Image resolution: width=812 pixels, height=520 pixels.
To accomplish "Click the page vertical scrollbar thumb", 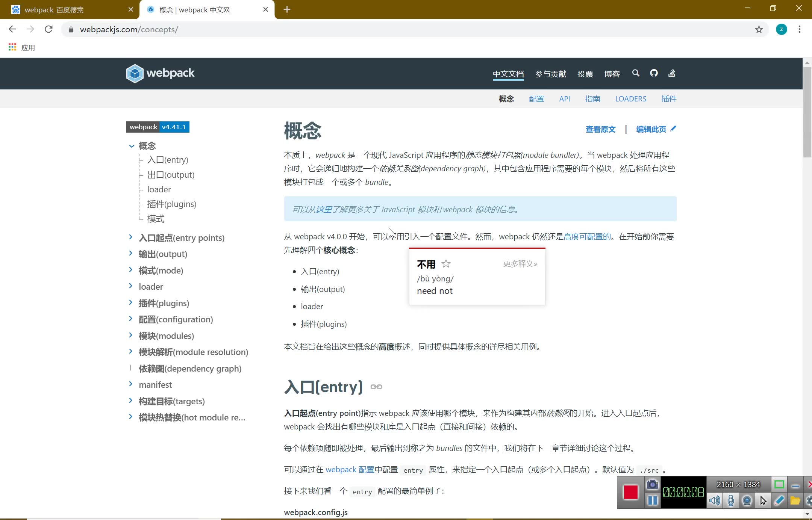I will click(807, 112).
